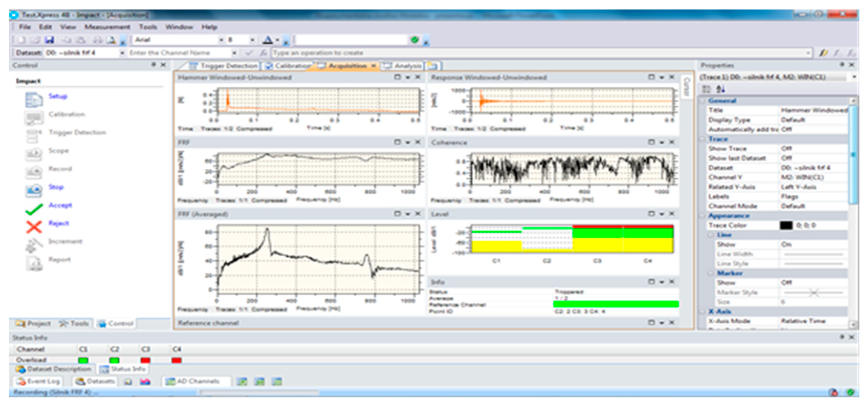Click the red Reject X icon
Image resolution: width=868 pixels, height=405 pixels.
coord(34,227)
